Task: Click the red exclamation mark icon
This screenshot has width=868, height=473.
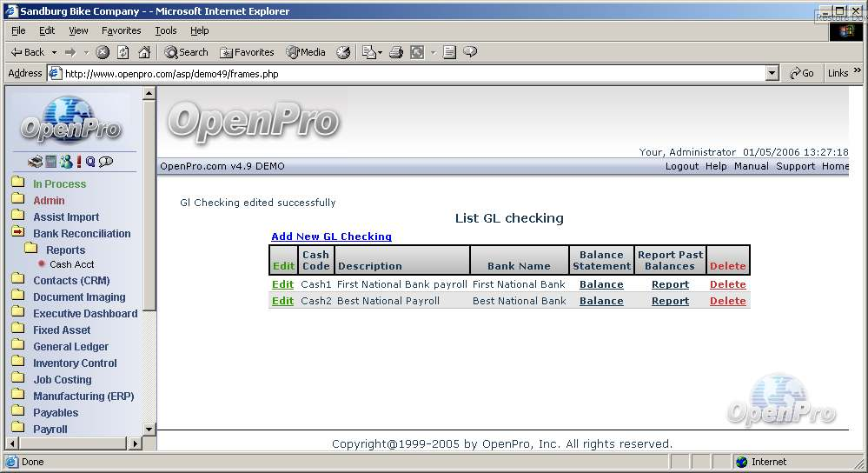Action: pos(78,162)
